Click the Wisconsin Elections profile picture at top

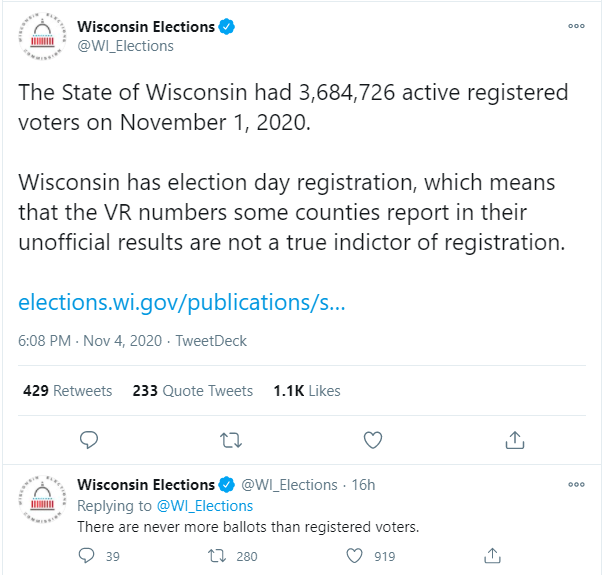coord(42,37)
